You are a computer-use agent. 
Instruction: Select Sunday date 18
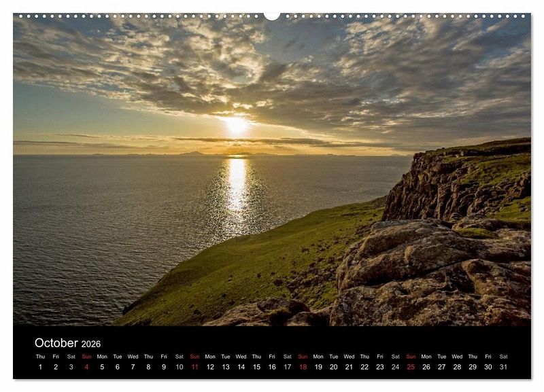click(x=303, y=367)
